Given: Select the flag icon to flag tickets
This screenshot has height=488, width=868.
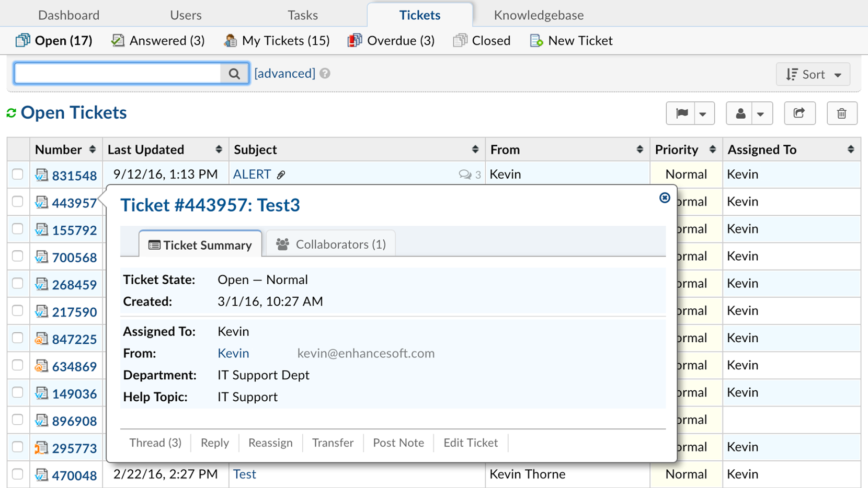Looking at the screenshot, I should point(681,113).
